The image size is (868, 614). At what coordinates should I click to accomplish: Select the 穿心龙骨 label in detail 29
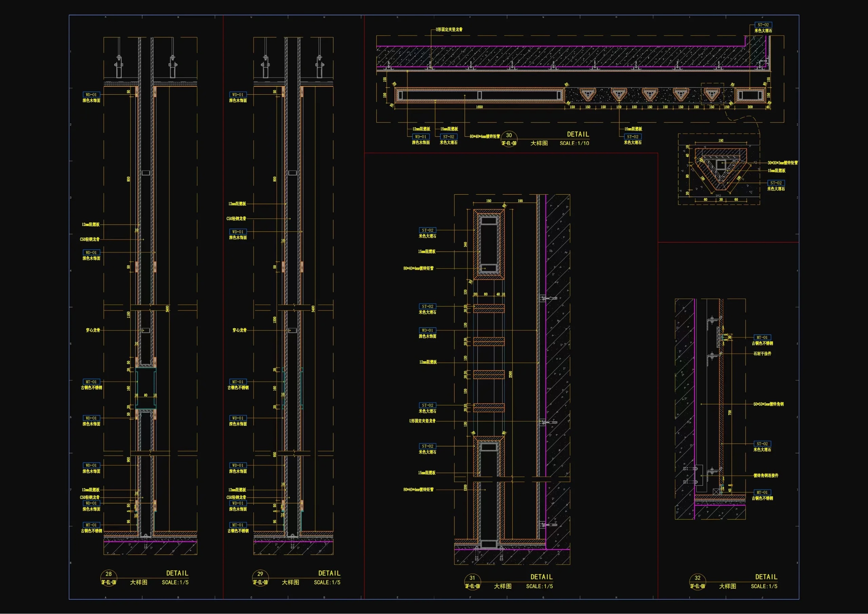[239, 330]
